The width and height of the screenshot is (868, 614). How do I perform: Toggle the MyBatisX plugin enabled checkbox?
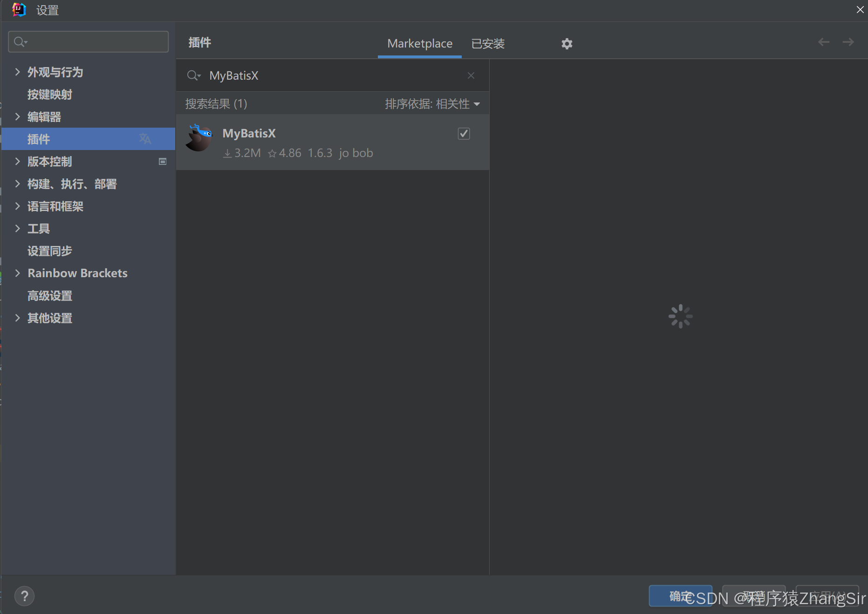point(464,134)
